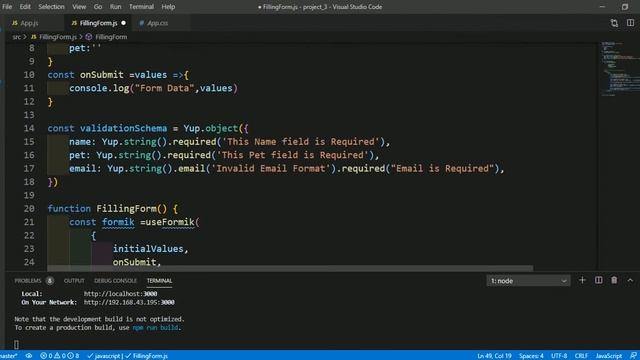Open the Problems panel tab
The width and height of the screenshot is (640, 360).
coord(28,281)
